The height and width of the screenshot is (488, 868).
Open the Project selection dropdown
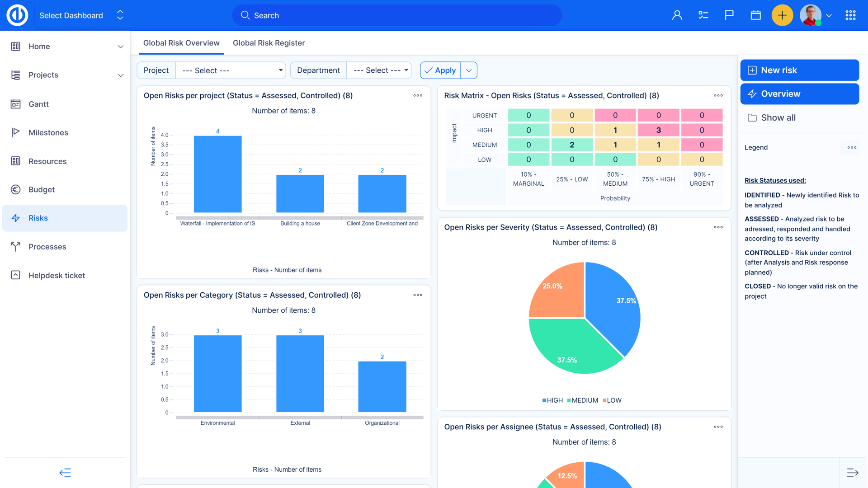pyautogui.click(x=231, y=70)
